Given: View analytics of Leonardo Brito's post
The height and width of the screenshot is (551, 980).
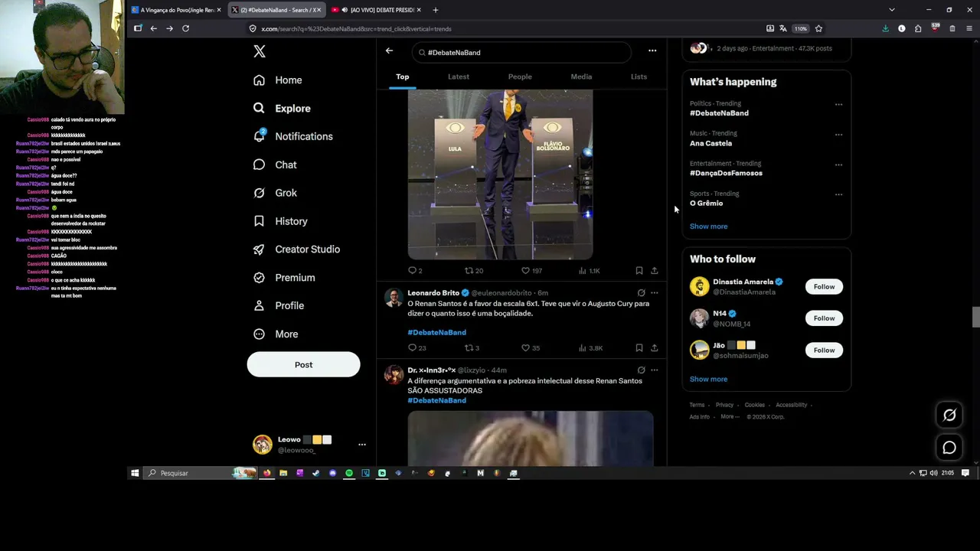Looking at the screenshot, I should [590, 347].
